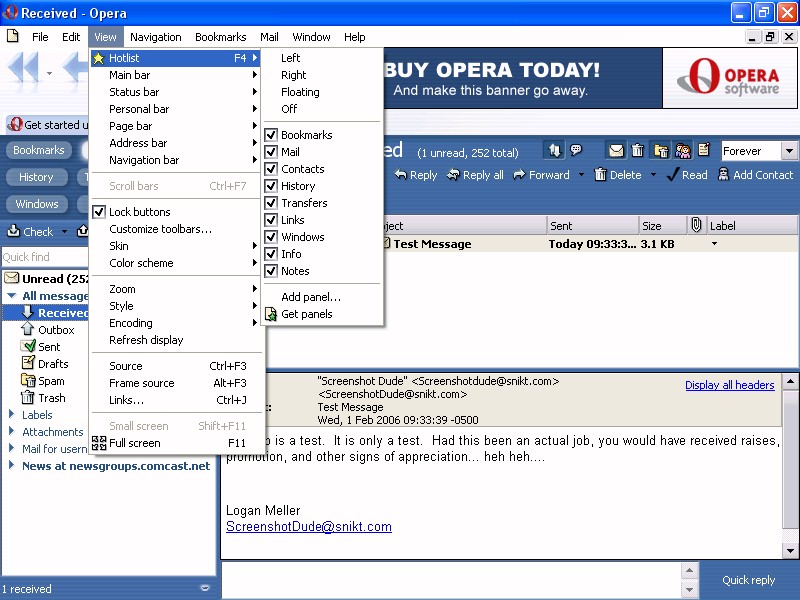Expand the News at newsgroups.comcast.net node

pos(11,465)
